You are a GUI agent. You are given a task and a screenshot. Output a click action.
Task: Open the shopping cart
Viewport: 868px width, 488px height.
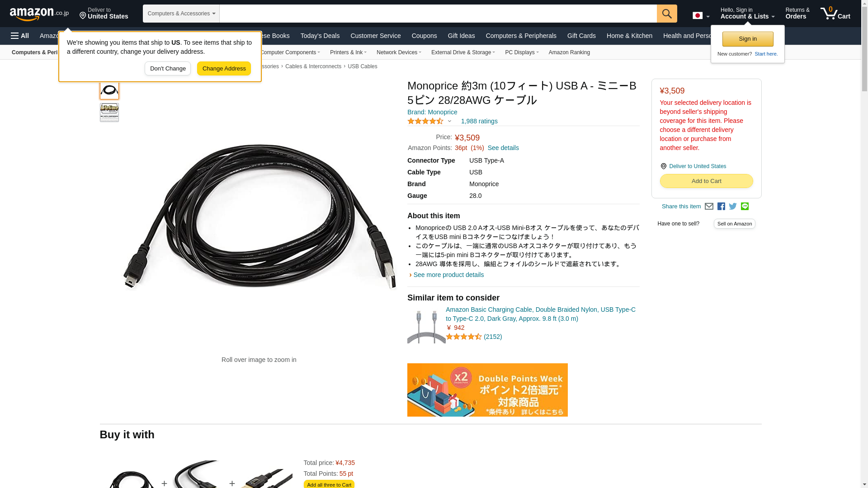(835, 14)
